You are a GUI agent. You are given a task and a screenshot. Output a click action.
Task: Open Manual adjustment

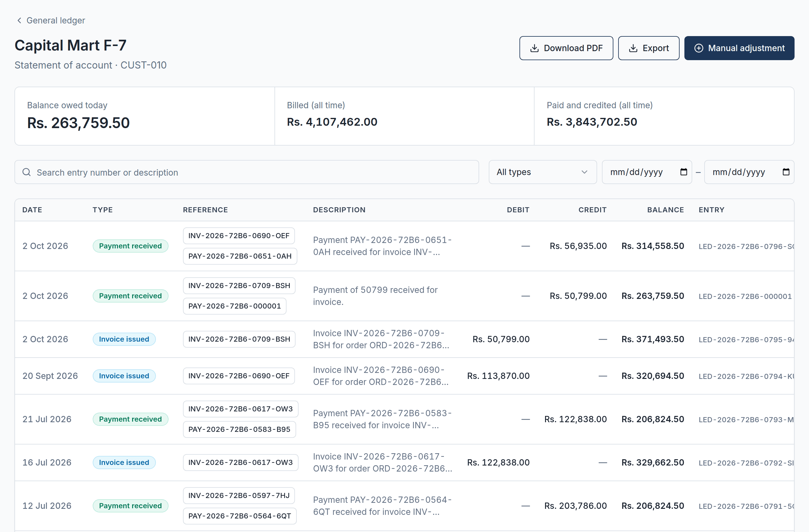click(739, 48)
